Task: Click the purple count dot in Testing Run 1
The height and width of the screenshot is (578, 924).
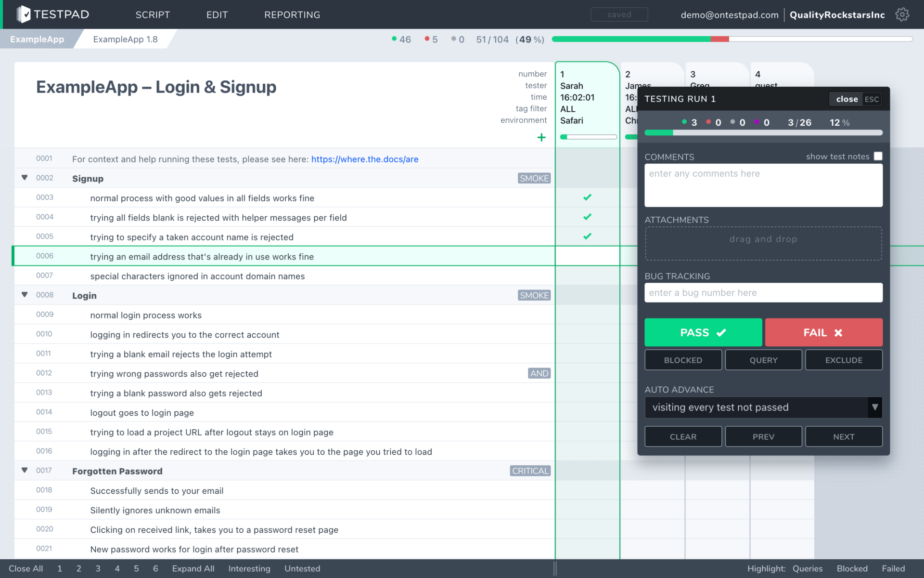Action: click(x=757, y=122)
